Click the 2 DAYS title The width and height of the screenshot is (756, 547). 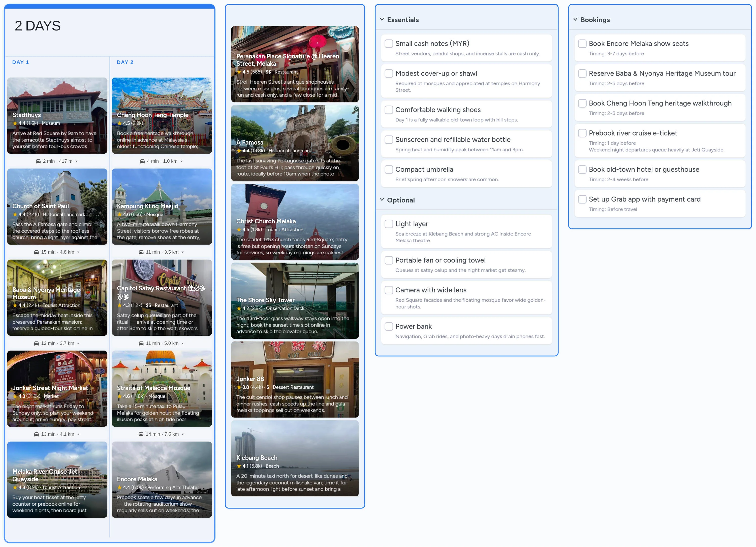tap(38, 26)
